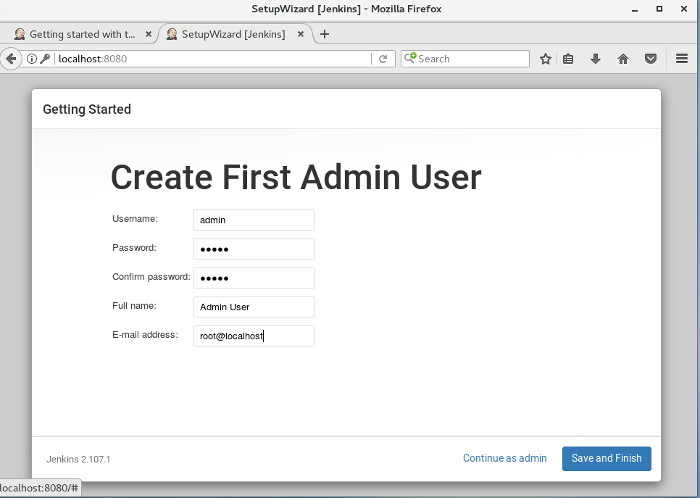This screenshot has width=700, height=498.
Task: Click the 'Continue as admin' link
Action: (504, 458)
